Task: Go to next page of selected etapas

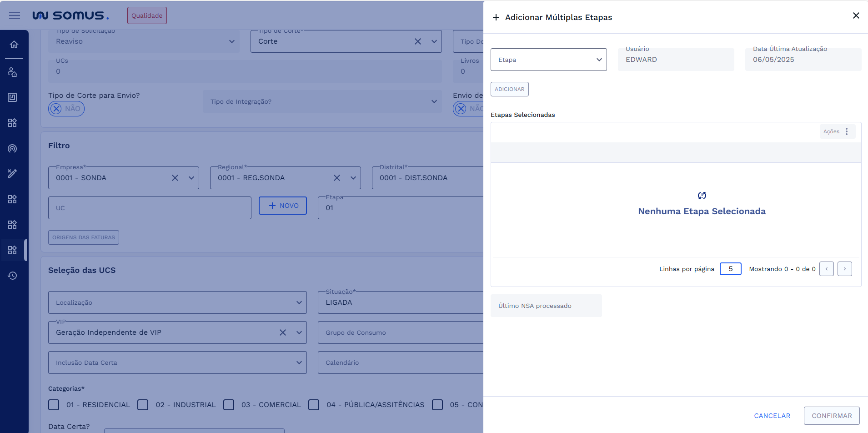Action: (844, 269)
